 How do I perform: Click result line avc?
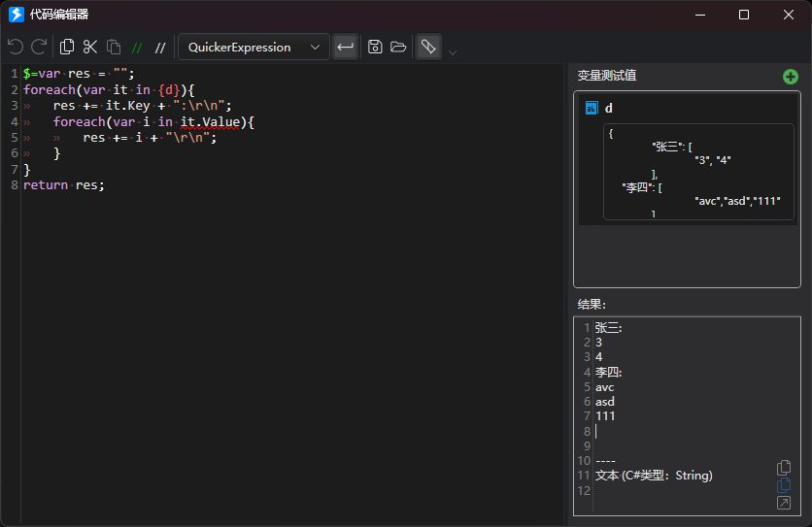[x=604, y=387]
